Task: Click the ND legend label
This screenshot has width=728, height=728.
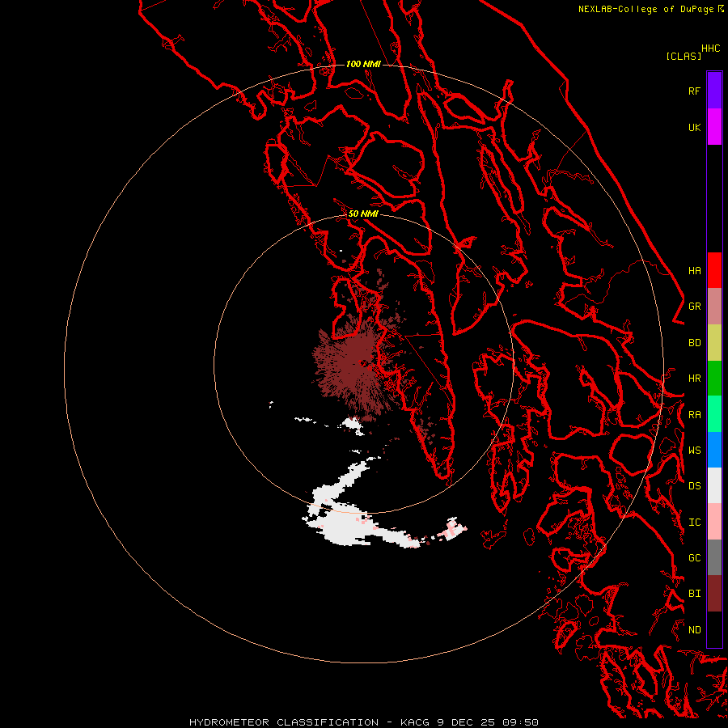Action: 694,629
